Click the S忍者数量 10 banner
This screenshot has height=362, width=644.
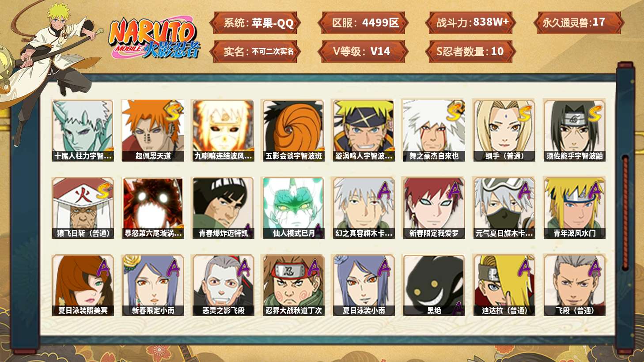click(471, 51)
